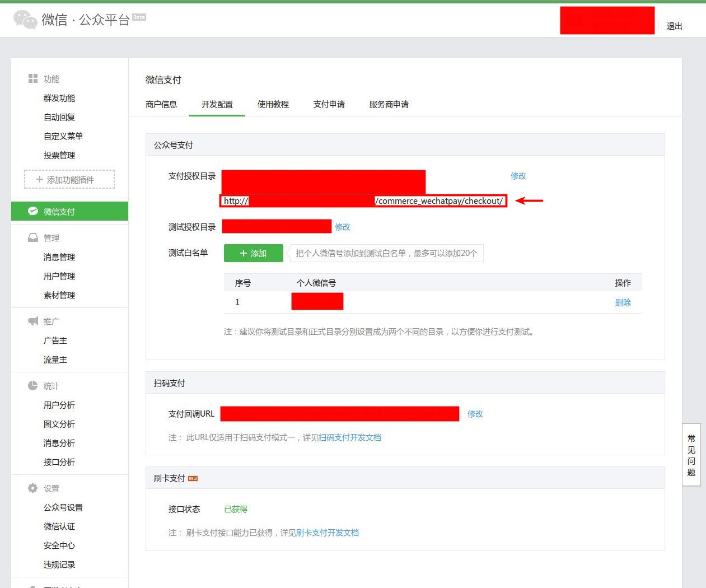The height and width of the screenshot is (588, 706).
Task: Open 微信认证 in the sidebar
Action: pyautogui.click(x=59, y=526)
